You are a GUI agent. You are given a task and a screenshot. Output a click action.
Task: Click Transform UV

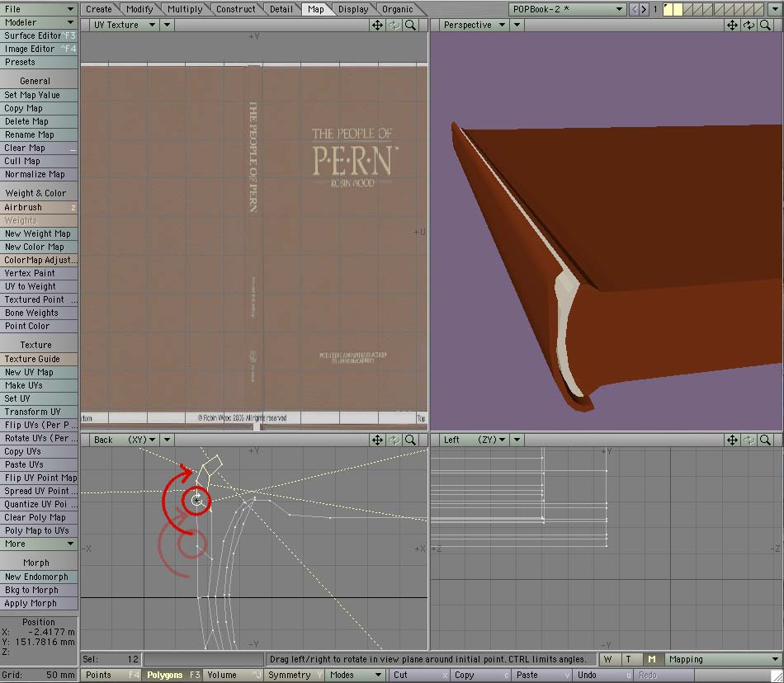click(x=39, y=412)
